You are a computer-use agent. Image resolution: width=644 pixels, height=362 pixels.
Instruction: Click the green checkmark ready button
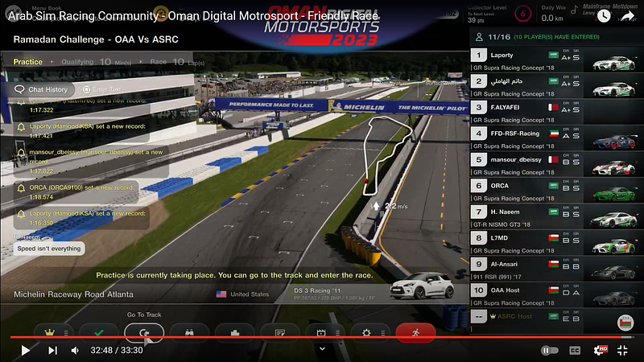pos(98,333)
